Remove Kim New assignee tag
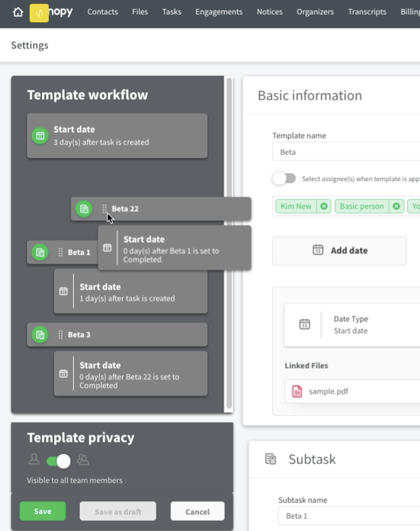The height and width of the screenshot is (531, 420). (324, 206)
